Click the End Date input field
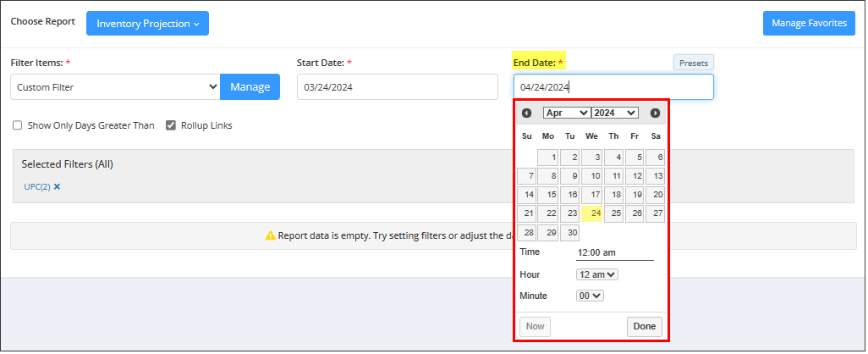Screen dimensions: 868x354 613,86
